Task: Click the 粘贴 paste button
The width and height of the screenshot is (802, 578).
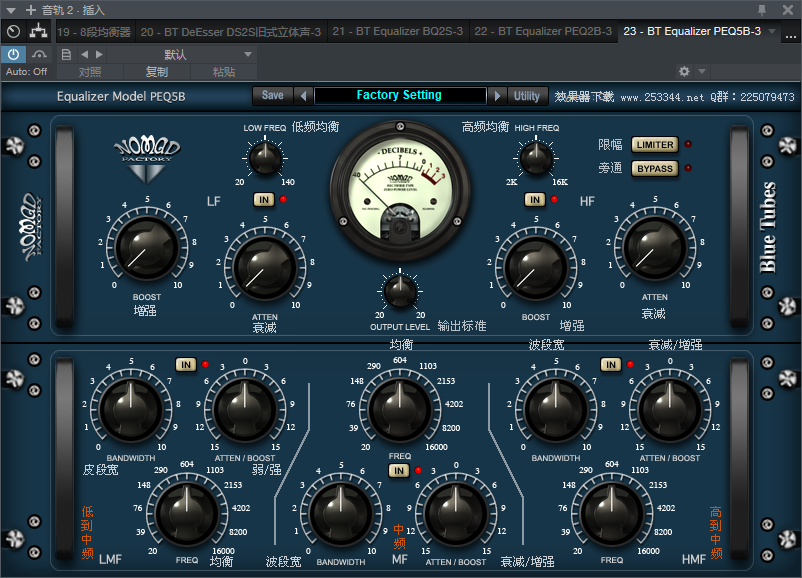Action: pyautogui.click(x=224, y=72)
